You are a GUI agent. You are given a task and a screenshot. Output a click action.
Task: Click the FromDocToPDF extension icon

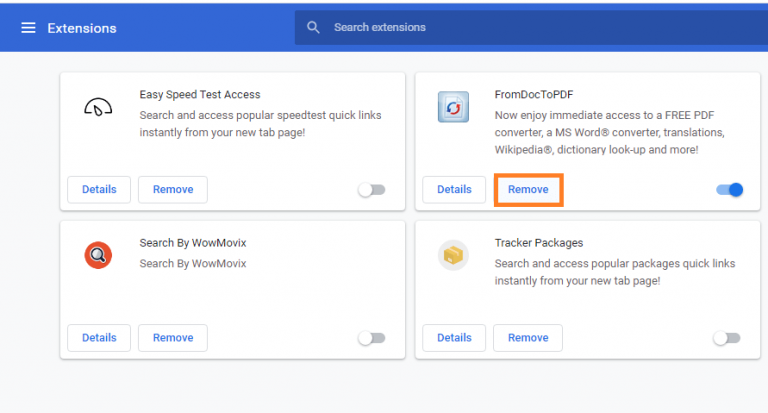tap(453, 107)
